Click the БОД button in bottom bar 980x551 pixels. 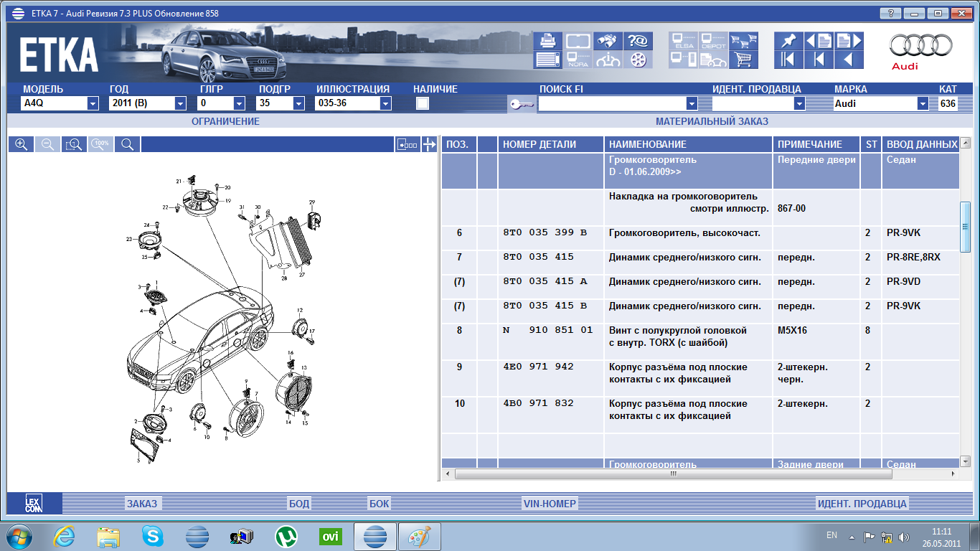tap(298, 504)
